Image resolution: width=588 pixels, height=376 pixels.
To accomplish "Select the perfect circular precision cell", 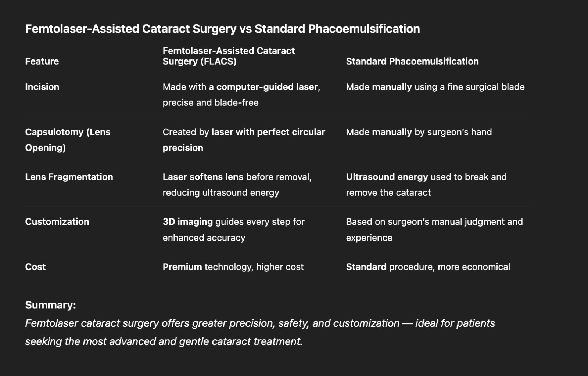I will pyautogui.click(x=244, y=140).
